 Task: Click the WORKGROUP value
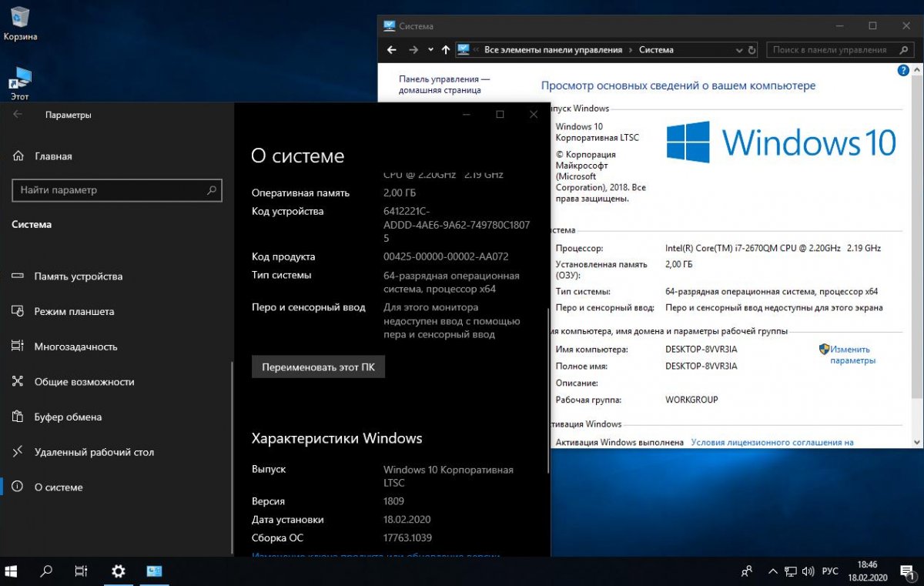[691, 400]
